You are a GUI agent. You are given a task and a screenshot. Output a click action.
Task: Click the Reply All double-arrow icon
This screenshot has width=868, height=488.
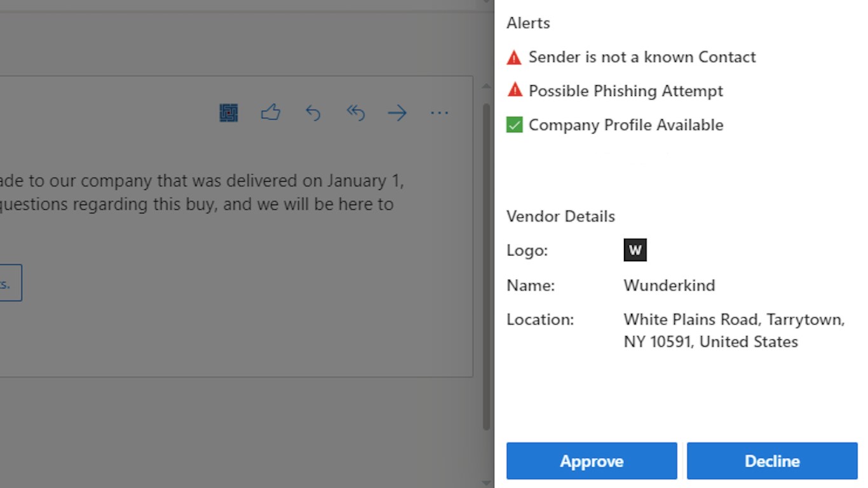pyautogui.click(x=355, y=113)
